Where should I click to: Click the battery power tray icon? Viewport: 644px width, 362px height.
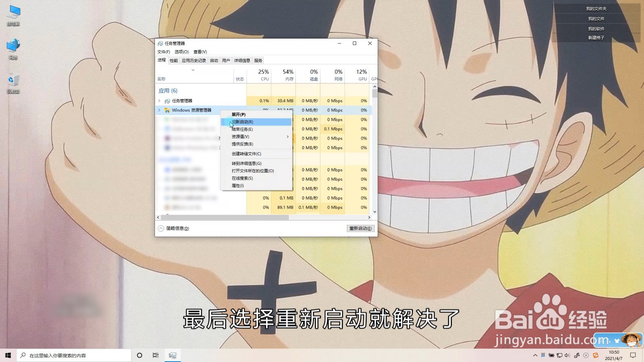(x=551, y=355)
